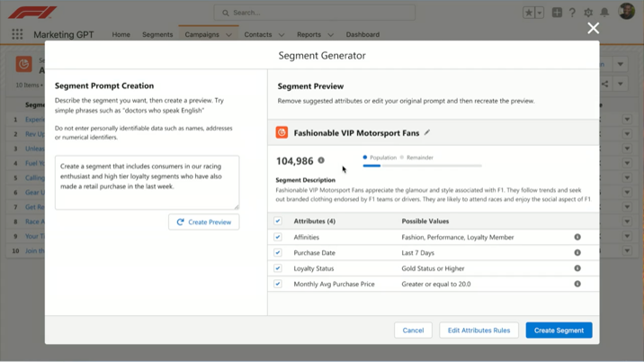Open row 8 actions dropdown in background list
Image resolution: width=644 pixels, height=362 pixels.
pos(627,222)
